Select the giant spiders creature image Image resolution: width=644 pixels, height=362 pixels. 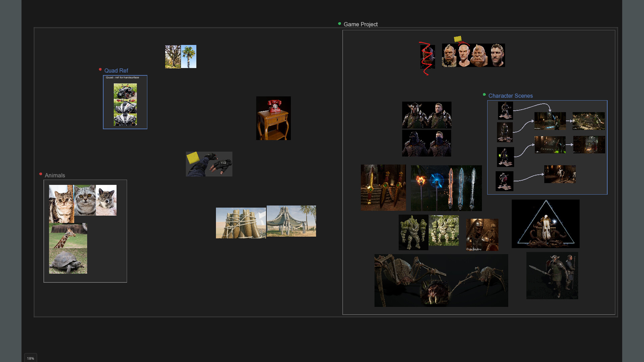441,280
